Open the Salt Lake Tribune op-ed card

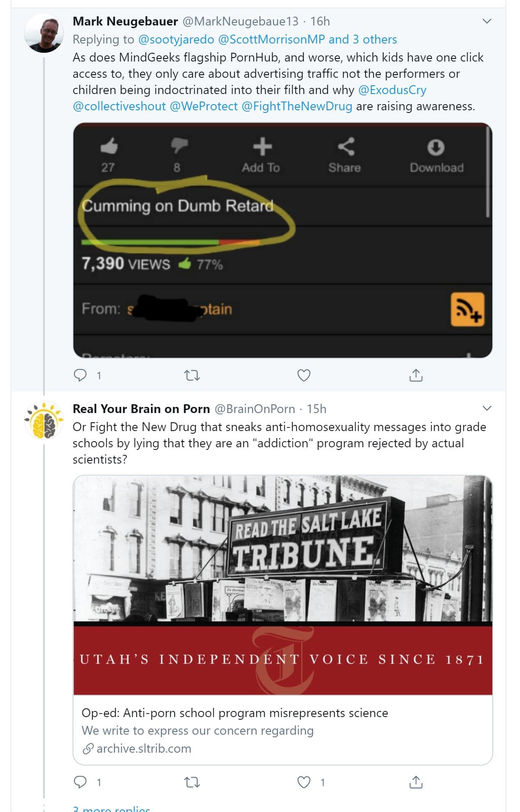coord(283,620)
